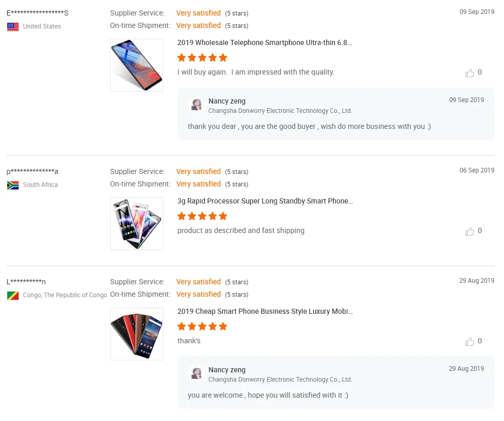Click the star rating on Congo review
The image size is (504, 421).
[x=202, y=326]
